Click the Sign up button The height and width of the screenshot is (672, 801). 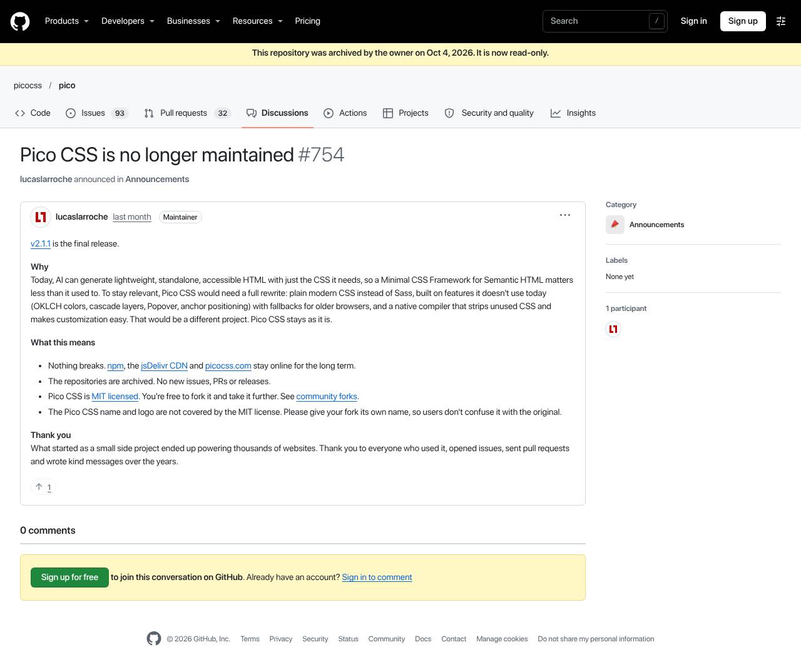(x=743, y=21)
